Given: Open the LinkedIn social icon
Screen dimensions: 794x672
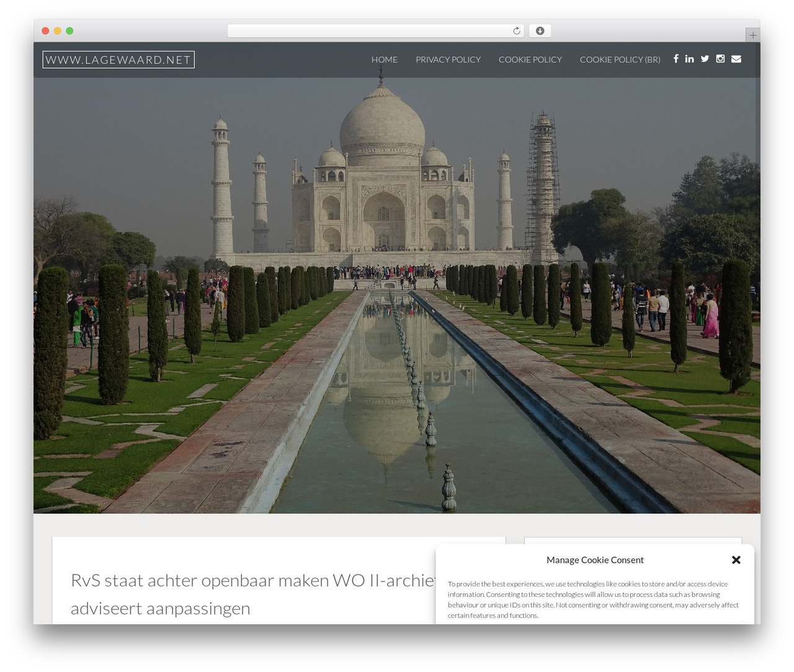Looking at the screenshot, I should tap(690, 59).
